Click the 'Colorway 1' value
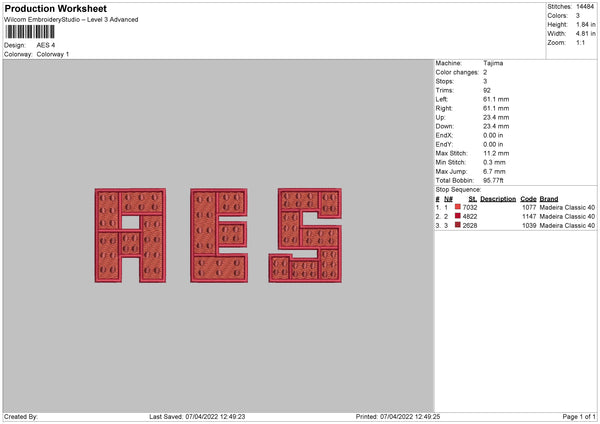 coord(53,54)
